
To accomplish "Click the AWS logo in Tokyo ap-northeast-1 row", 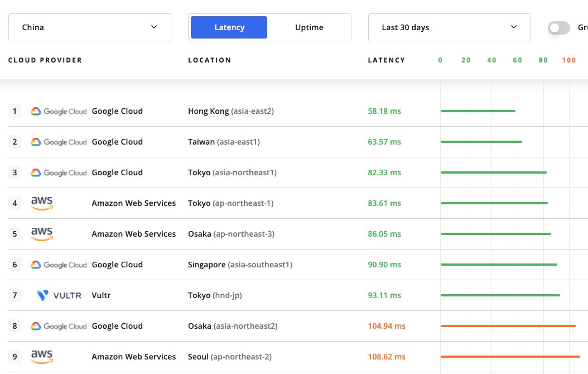I will pyautogui.click(x=42, y=203).
